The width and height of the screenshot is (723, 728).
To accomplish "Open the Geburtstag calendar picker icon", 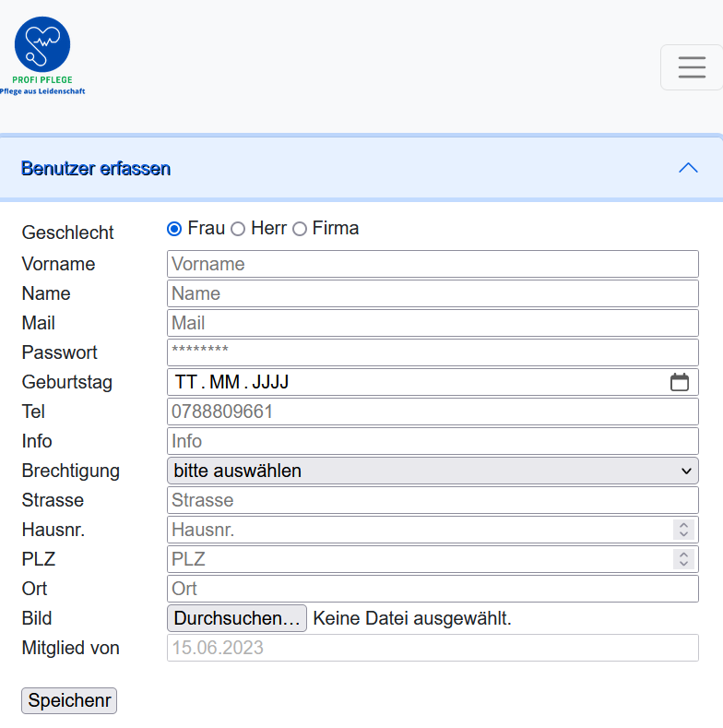I will (680, 382).
